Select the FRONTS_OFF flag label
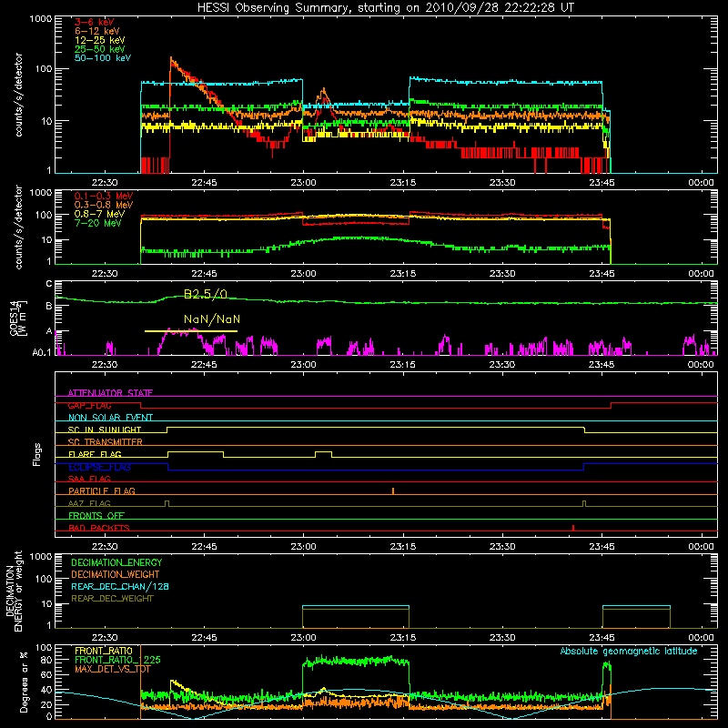The width and height of the screenshot is (728, 728). tap(96, 515)
